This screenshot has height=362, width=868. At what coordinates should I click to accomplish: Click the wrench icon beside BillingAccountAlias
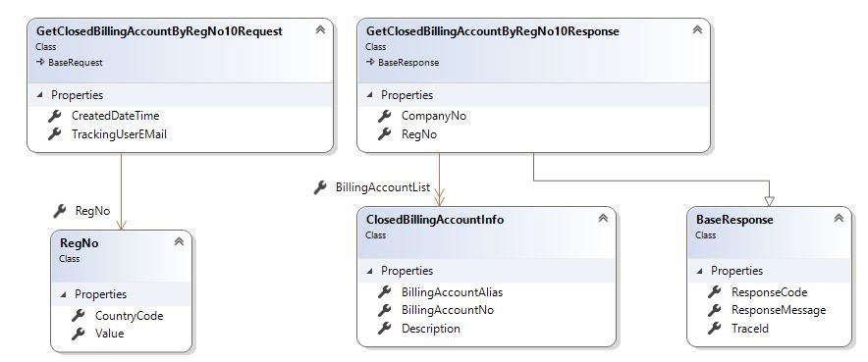(x=384, y=291)
